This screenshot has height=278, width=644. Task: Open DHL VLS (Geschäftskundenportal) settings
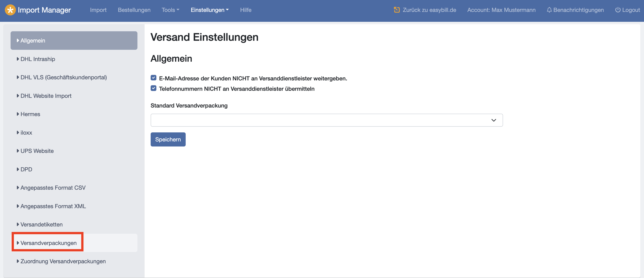point(74,77)
